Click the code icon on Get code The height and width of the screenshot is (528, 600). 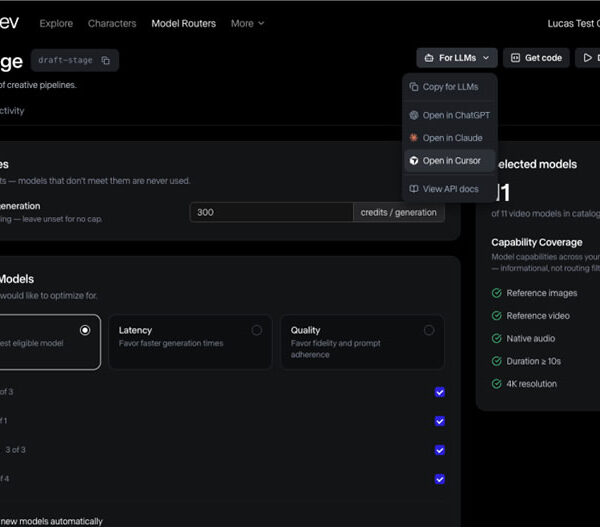(x=515, y=58)
